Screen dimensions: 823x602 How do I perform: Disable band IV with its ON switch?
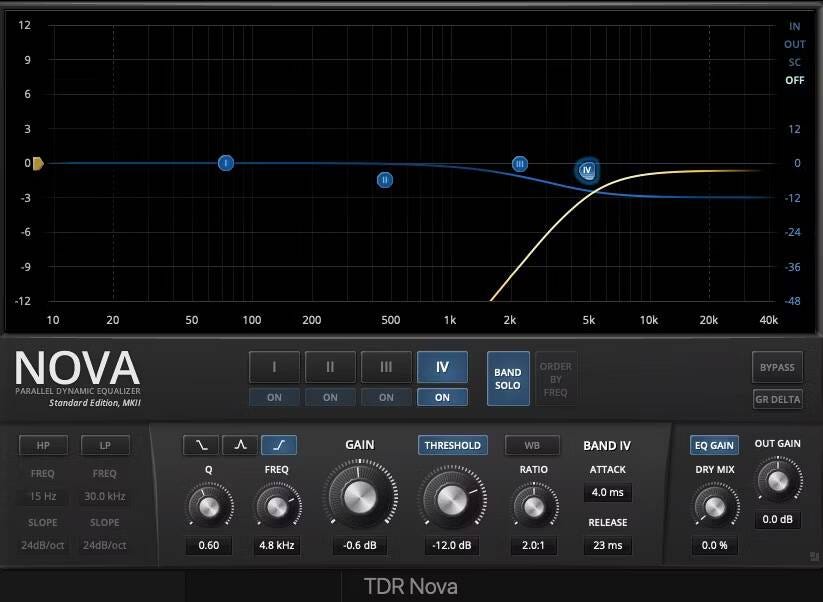442,397
